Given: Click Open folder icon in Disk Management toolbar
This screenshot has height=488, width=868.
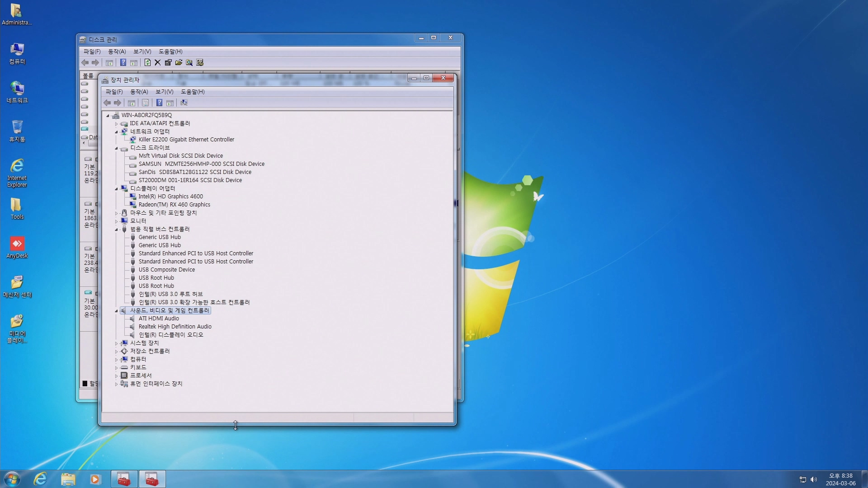Looking at the screenshot, I should [179, 63].
